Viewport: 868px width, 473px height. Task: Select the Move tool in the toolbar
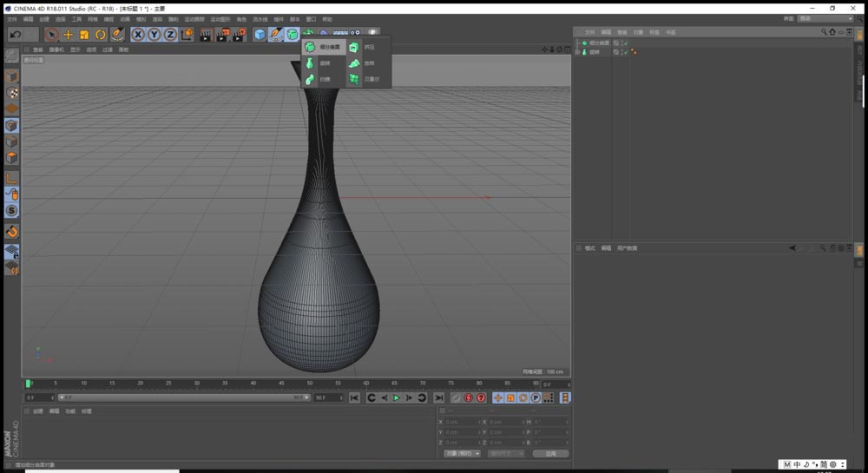pyautogui.click(x=68, y=35)
